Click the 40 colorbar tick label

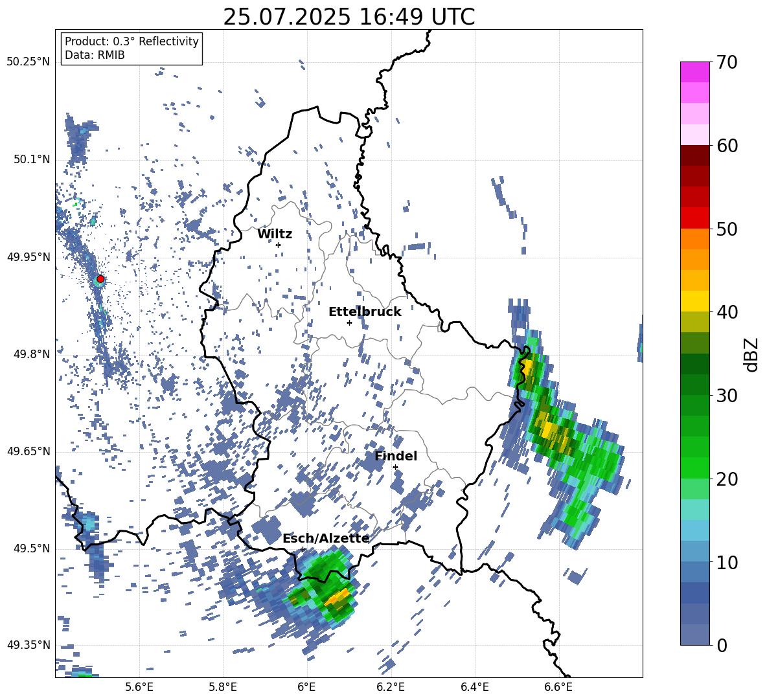(727, 312)
